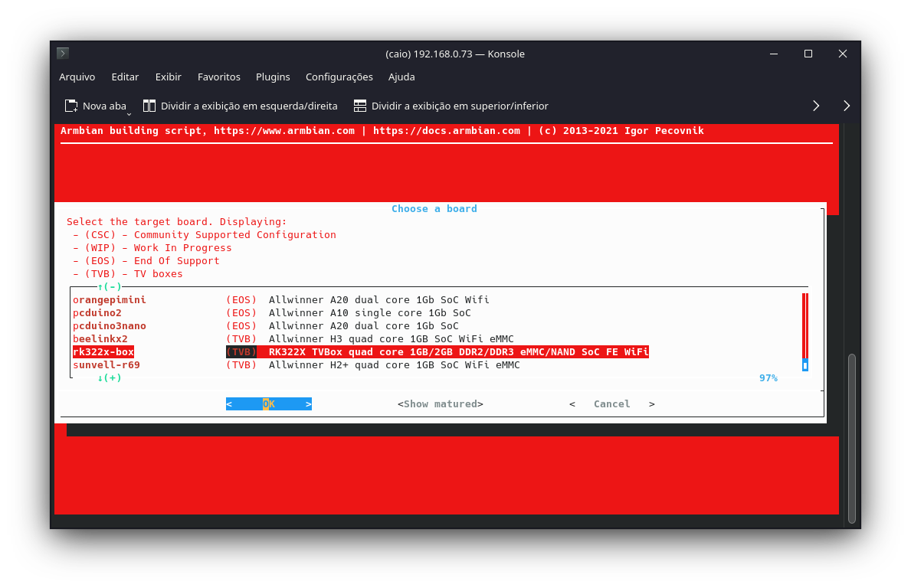911x588 pixels.
Task: Click (TVB) tag on beelinkx2 row
Action: [x=241, y=339]
